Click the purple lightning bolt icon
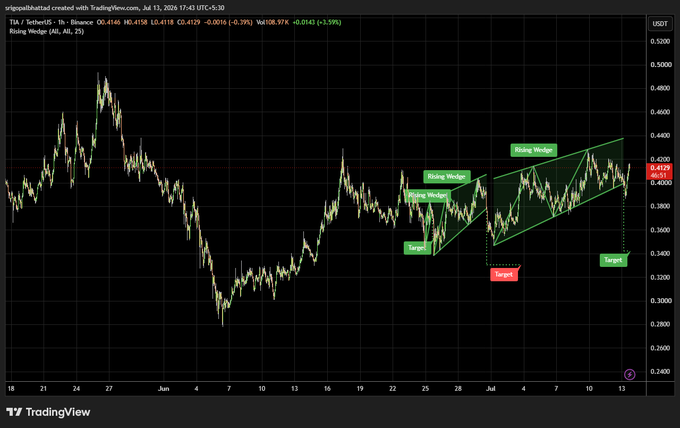Image resolution: width=680 pixels, height=428 pixels. (x=629, y=374)
